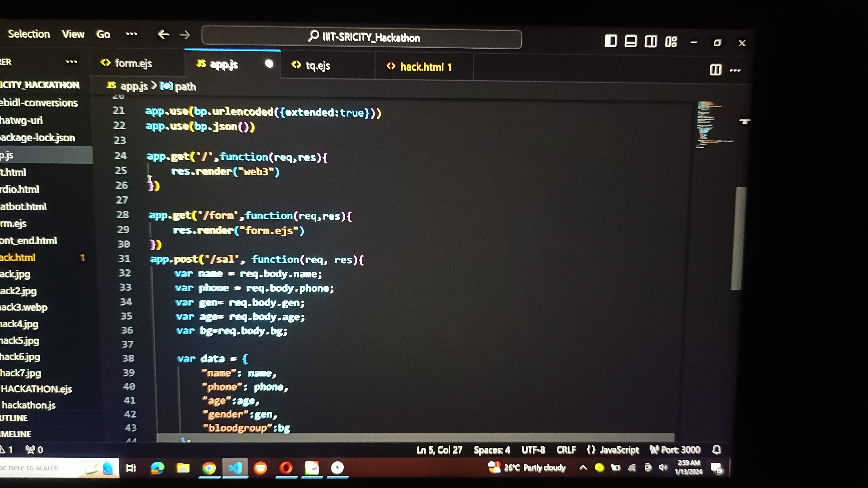The height and width of the screenshot is (488, 868).
Task: Toggle secondary side bar layout icon
Action: pyautogui.click(x=650, y=41)
